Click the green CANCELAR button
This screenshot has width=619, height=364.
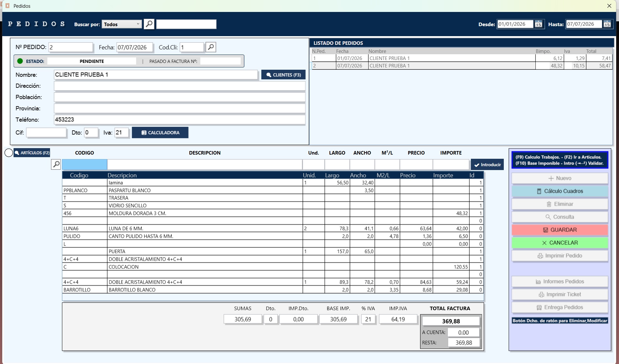point(560,243)
